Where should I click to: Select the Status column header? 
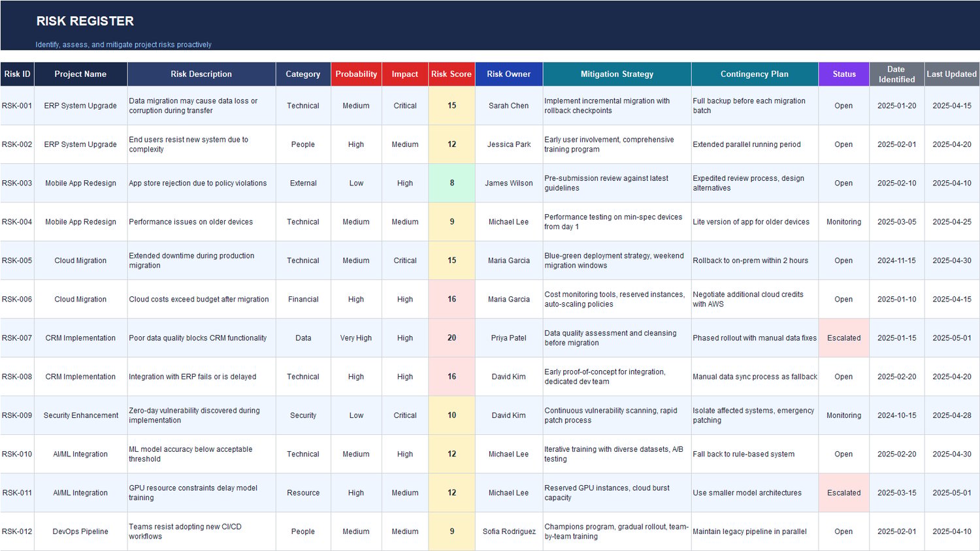(844, 74)
